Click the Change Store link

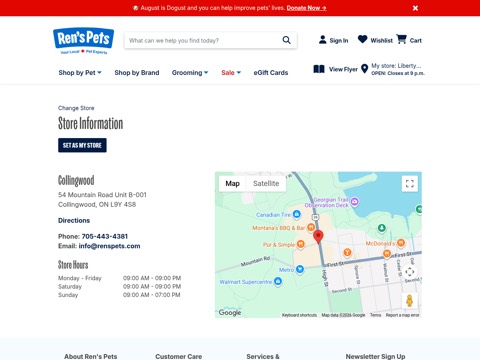tap(76, 108)
